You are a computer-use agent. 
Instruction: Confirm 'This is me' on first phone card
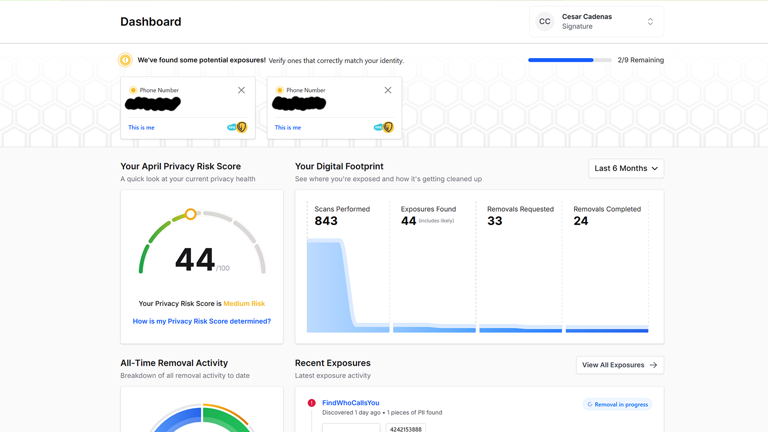pos(141,128)
